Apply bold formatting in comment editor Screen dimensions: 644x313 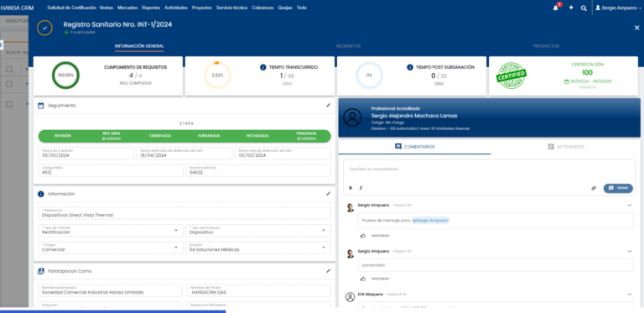(x=351, y=188)
